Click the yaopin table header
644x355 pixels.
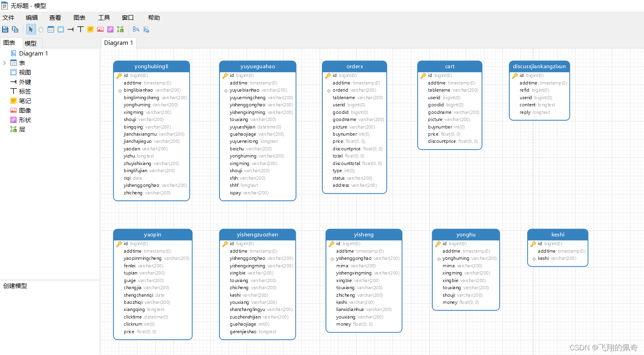click(x=152, y=234)
